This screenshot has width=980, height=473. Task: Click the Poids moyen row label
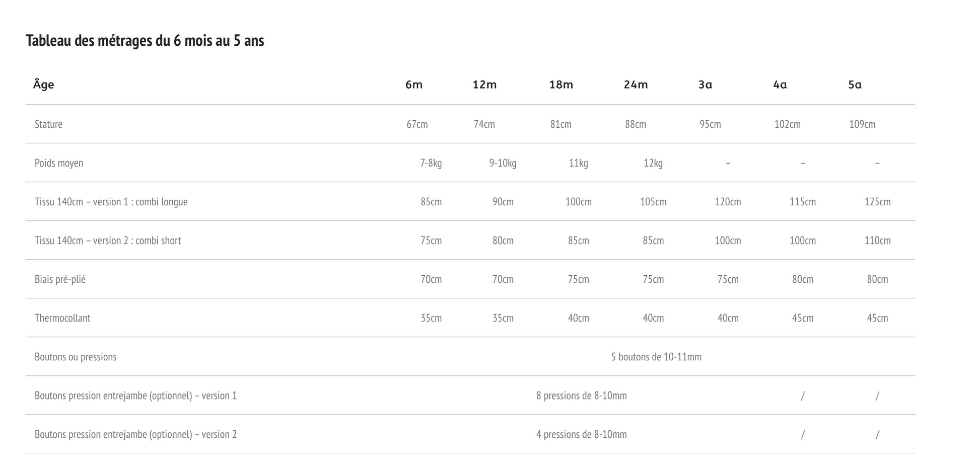59,163
